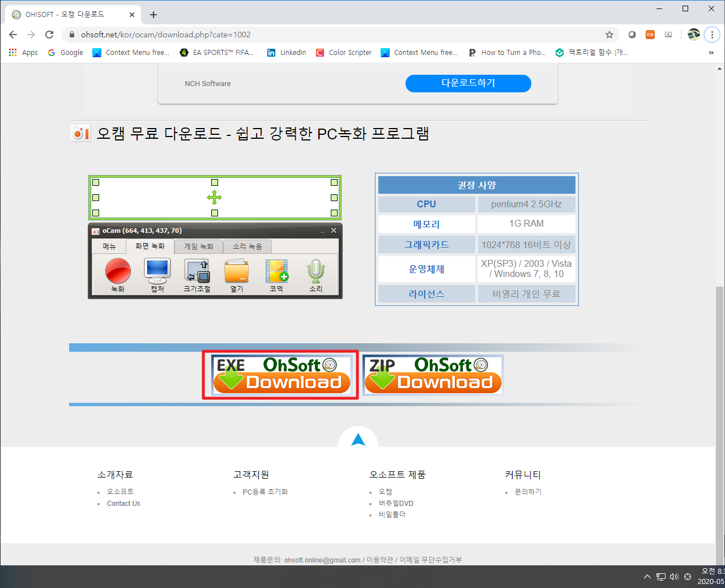The height and width of the screenshot is (588, 725).
Task: Bookmark this page with star icon
Action: [x=609, y=35]
